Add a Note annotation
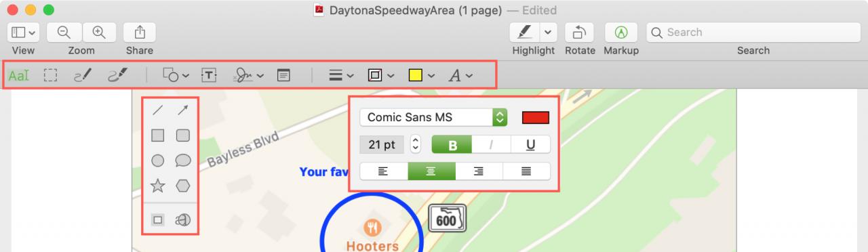This screenshot has width=868, height=252. 283,75
